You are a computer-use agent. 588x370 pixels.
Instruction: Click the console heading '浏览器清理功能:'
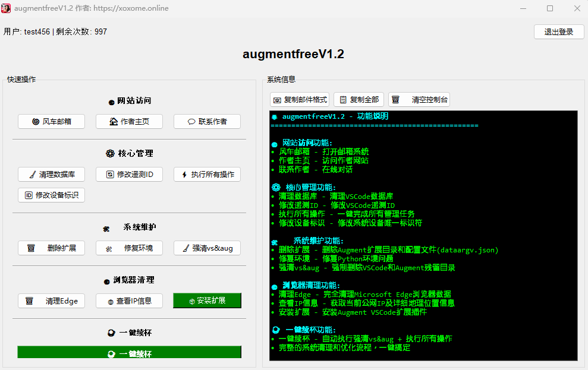312,285
